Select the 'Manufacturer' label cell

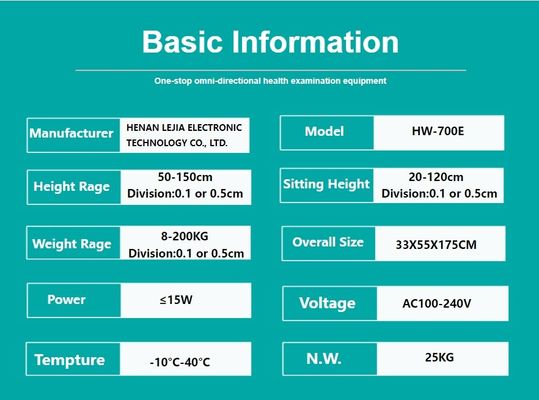(73, 135)
